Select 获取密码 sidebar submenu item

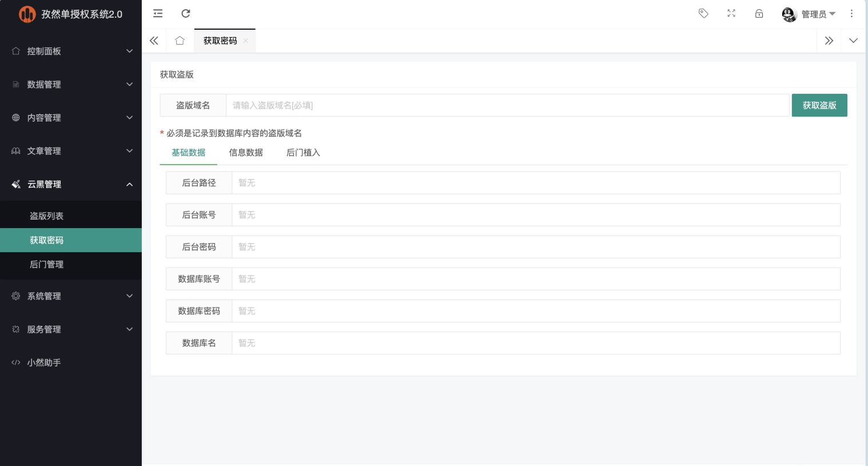pos(71,240)
